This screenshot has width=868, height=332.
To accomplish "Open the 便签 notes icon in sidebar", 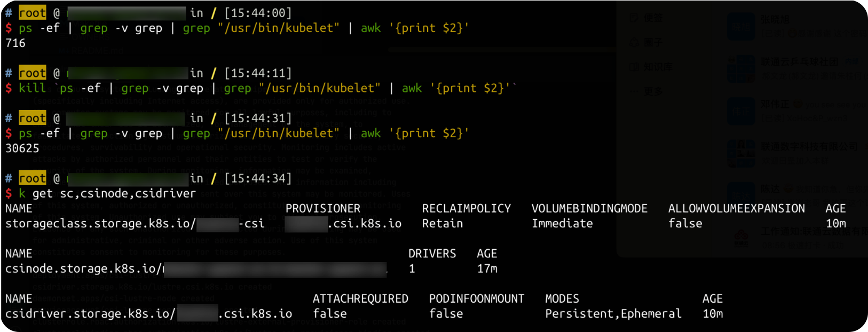I will [634, 18].
